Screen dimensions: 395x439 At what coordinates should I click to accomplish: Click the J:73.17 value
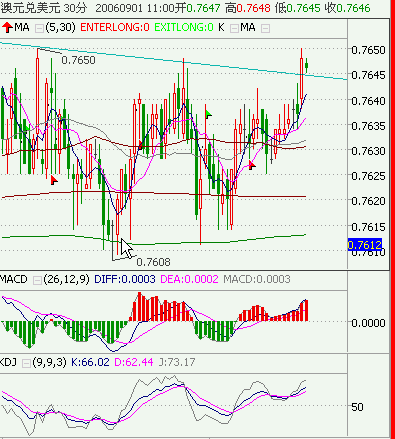pos(177,362)
